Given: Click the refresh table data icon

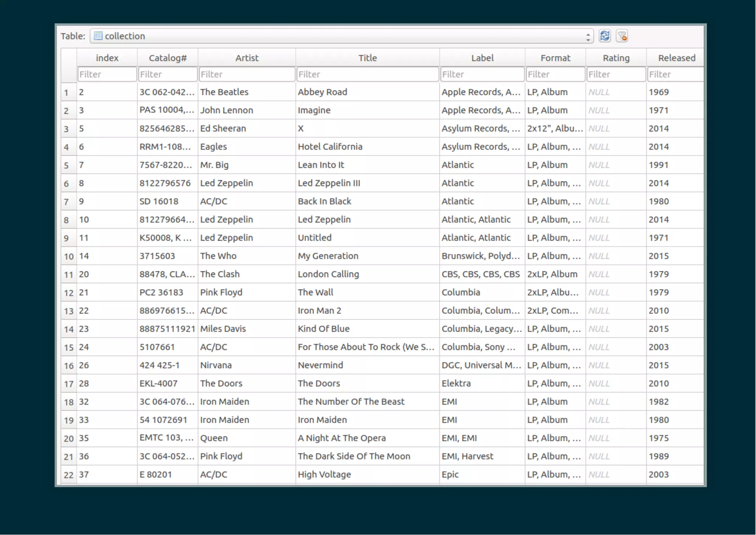Looking at the screenshot, I should click(605, 36).
